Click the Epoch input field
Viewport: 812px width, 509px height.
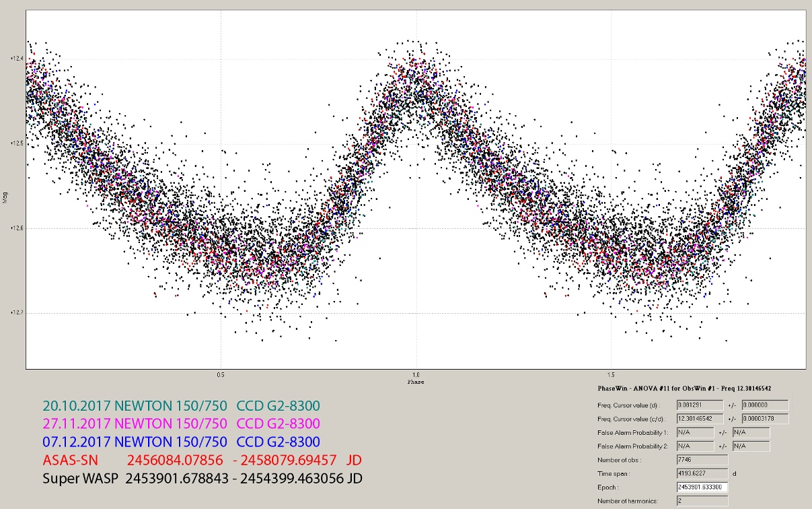pyautogui.click(x=702, y=487)
